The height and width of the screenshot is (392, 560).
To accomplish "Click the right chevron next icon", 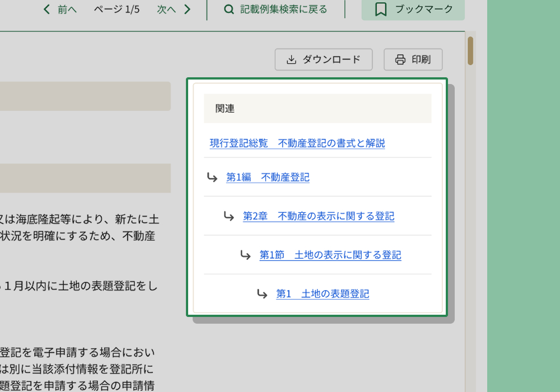I will [x=188, y=10].
